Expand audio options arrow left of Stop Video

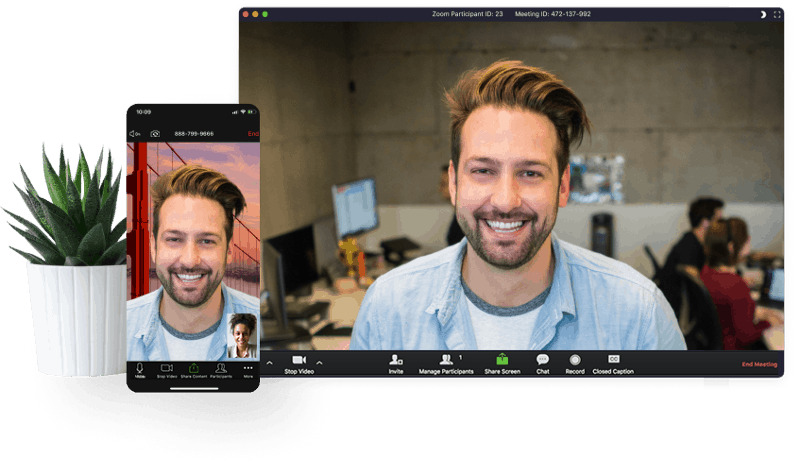click(x=268, y=362)
